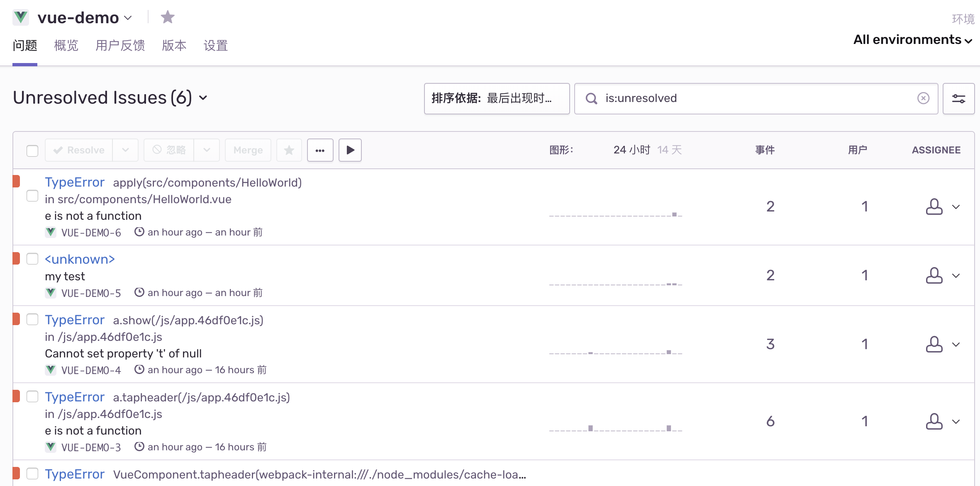980x486 pixels.
Task: Assign user icon for VUE-DEMO-5
Action: (x=934, y=275)
